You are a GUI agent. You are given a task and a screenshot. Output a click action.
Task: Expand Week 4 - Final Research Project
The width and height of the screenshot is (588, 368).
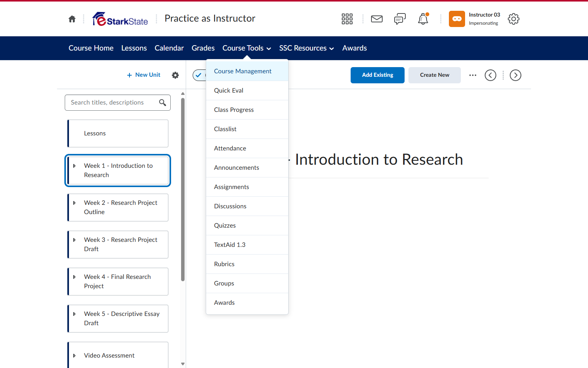pyautogui.click(x=74, y=277)
